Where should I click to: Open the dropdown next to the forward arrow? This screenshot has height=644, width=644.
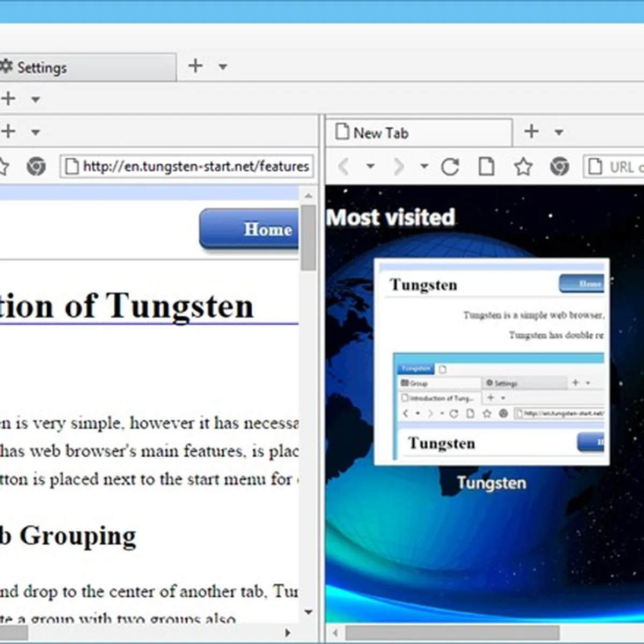pos(423,167)
